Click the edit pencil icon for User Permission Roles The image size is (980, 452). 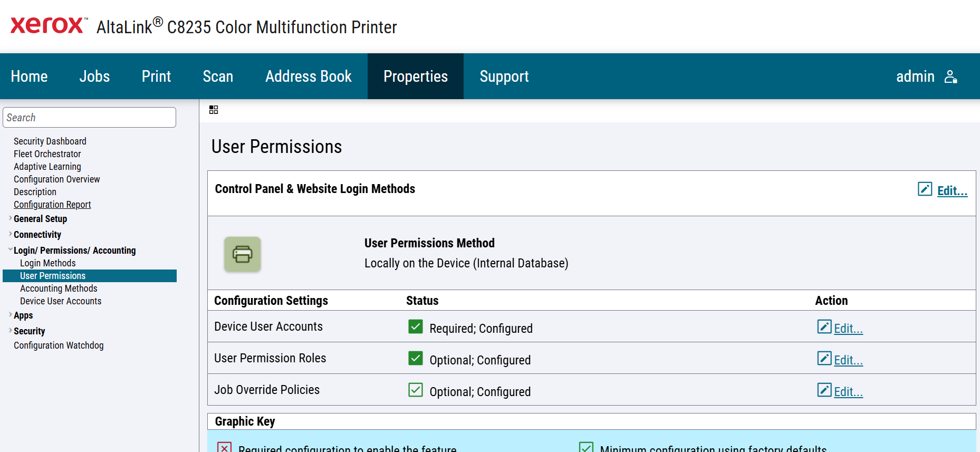(x=824, y=359)
